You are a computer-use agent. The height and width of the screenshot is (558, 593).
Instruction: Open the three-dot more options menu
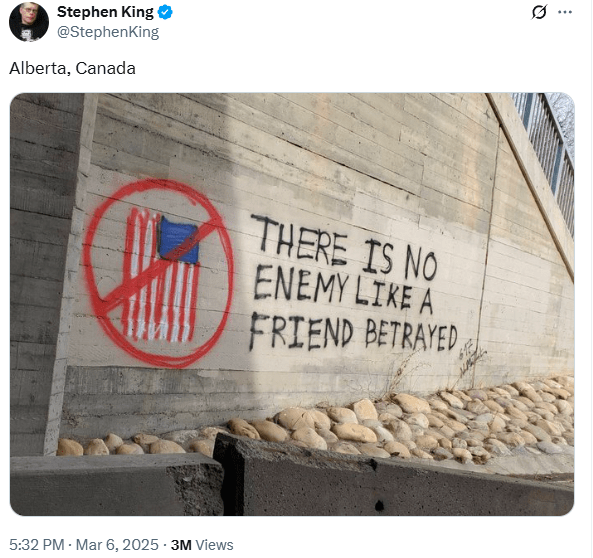tap(565, 12)
